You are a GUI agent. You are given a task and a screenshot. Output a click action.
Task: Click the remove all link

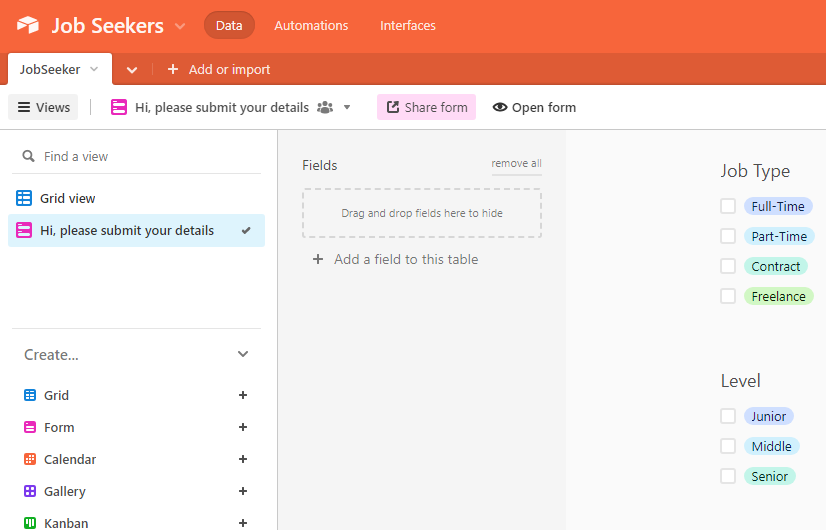coord(516,163)
